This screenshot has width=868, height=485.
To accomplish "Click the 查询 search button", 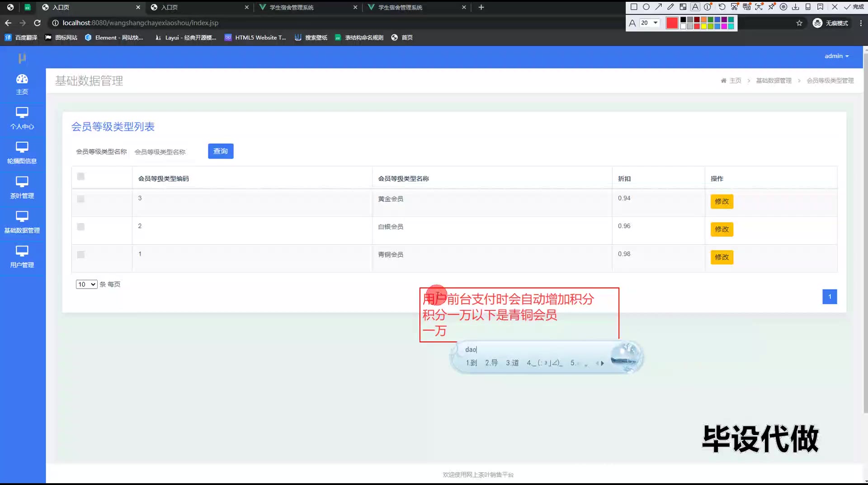I will pyautogui.click(x=221, y=151).
